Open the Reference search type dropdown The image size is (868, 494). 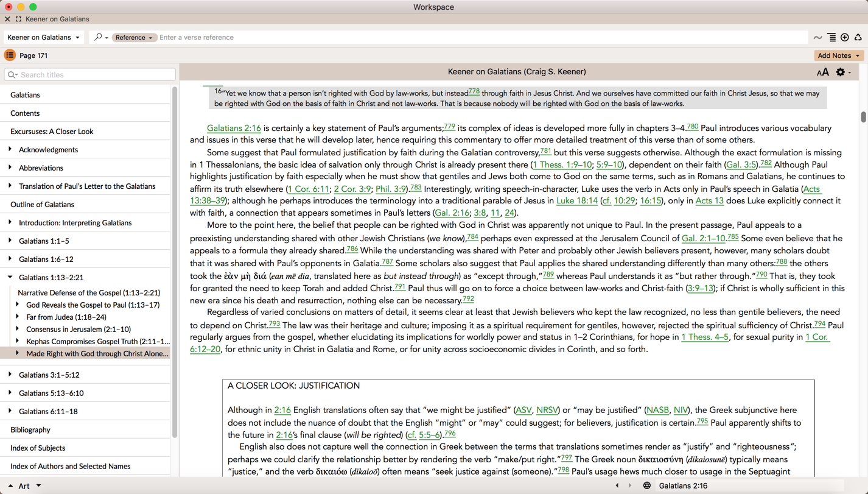(133, 37)
